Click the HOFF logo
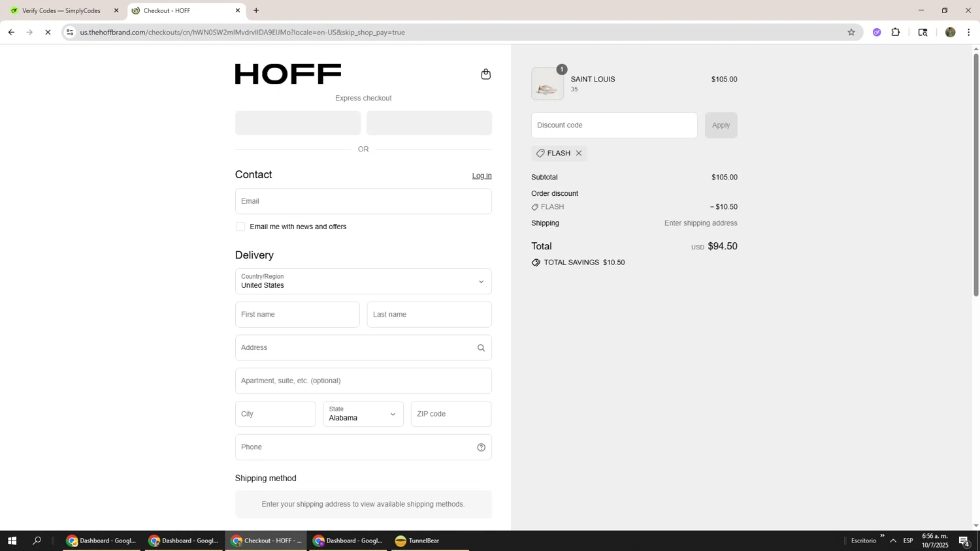 (288, 74)
